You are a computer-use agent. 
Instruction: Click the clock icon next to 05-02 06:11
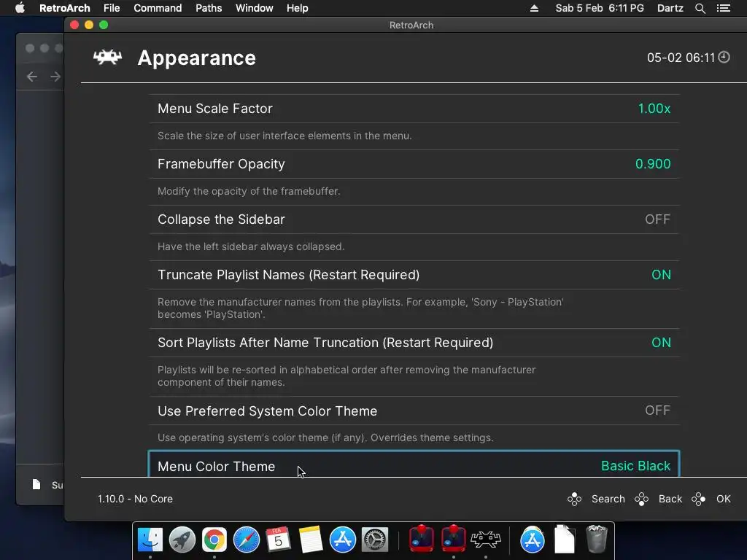724,57
